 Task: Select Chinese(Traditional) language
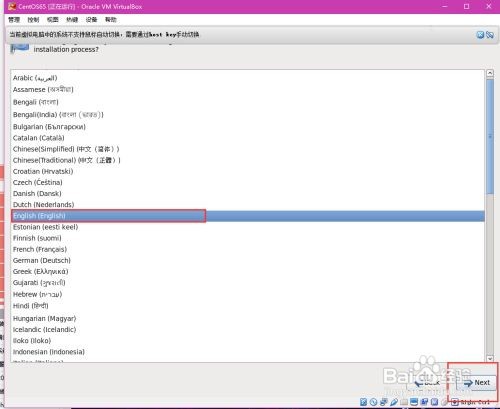[247, 160]
